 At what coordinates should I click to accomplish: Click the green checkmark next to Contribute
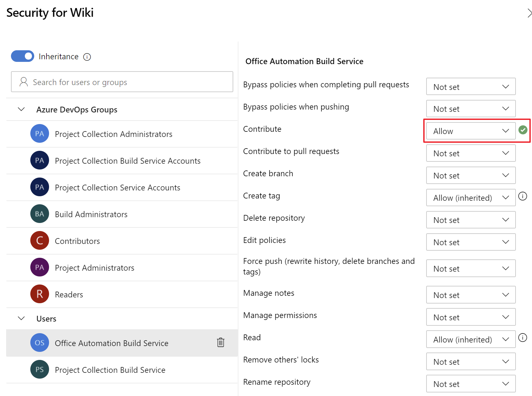point(523,130)
